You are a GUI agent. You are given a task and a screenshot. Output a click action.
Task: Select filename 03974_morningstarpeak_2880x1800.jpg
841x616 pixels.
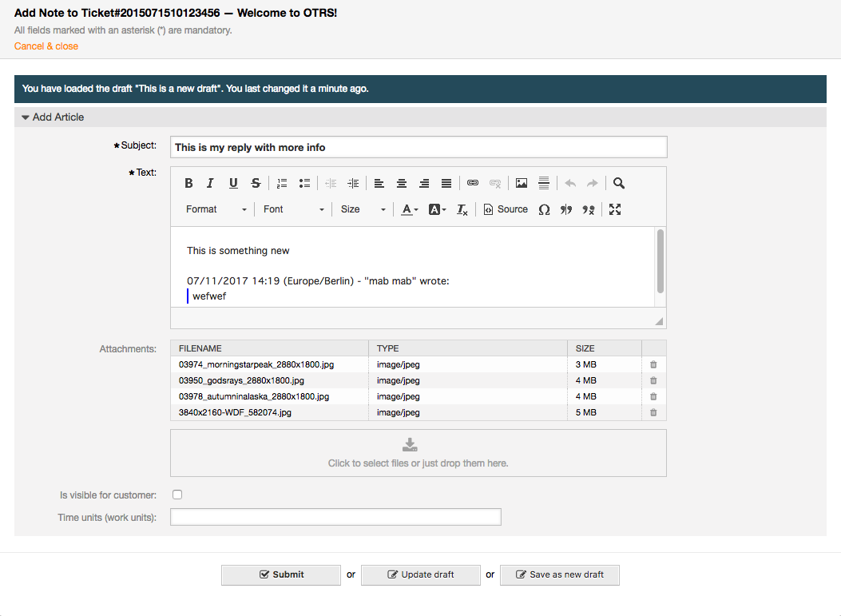coord(256,364)
